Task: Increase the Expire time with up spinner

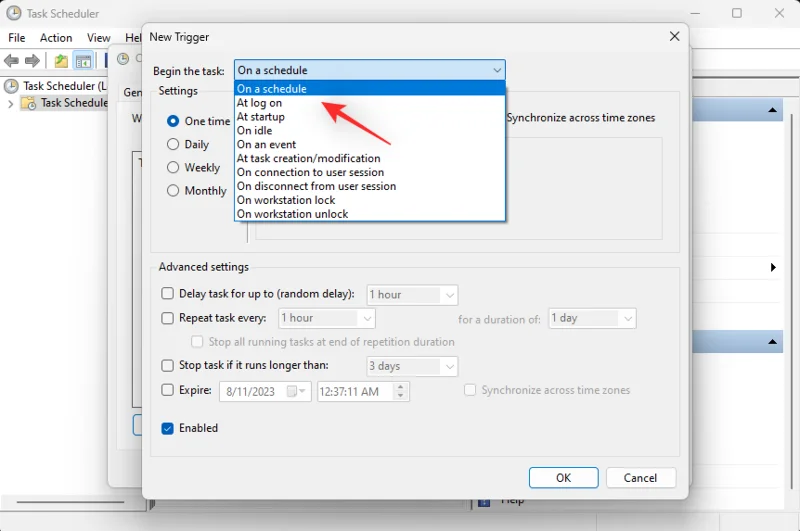Action: 401,387
